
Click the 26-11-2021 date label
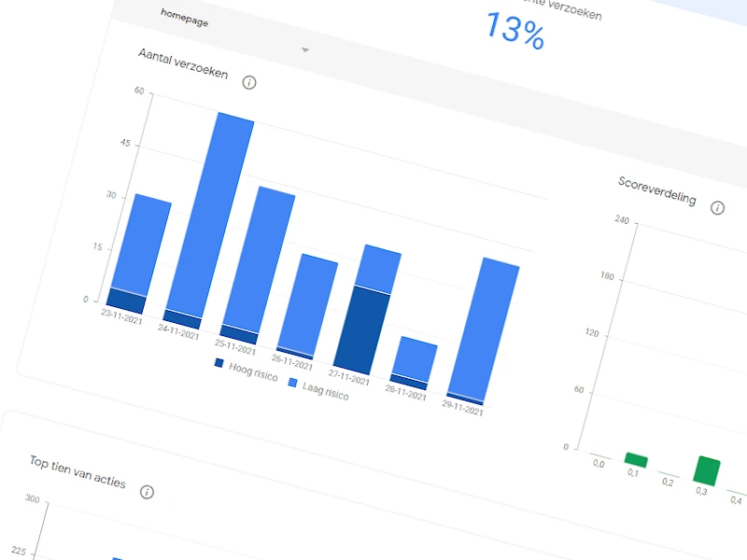(x=292, y=362)
